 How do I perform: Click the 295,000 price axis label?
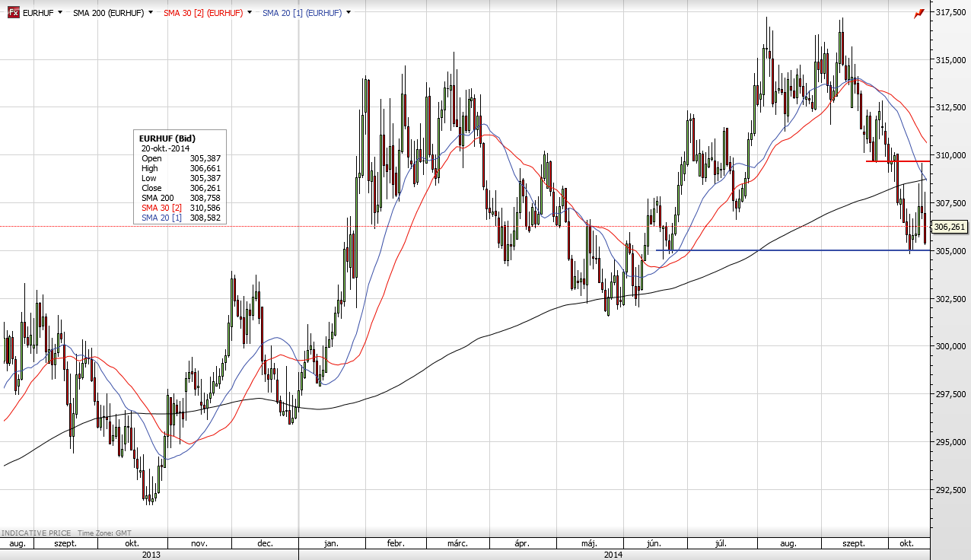951,442
